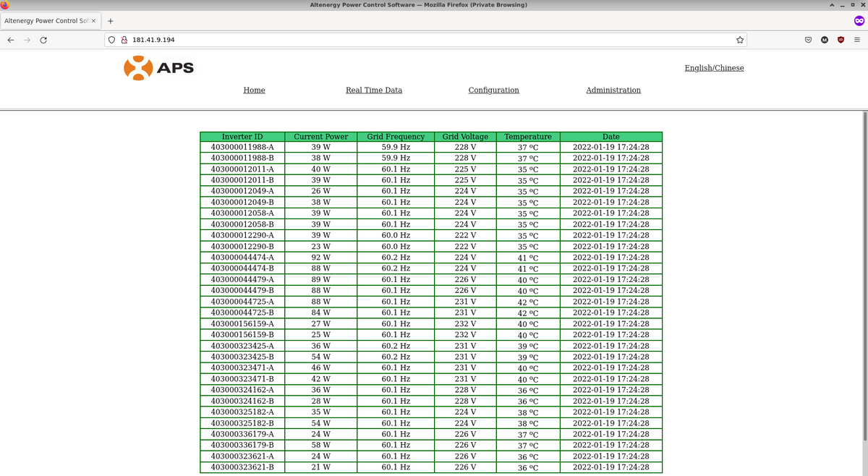Viewport: 868px width, 476px height.
Task: Click 46 W for inverter 403000323471-A
Action: coord(320,367)
